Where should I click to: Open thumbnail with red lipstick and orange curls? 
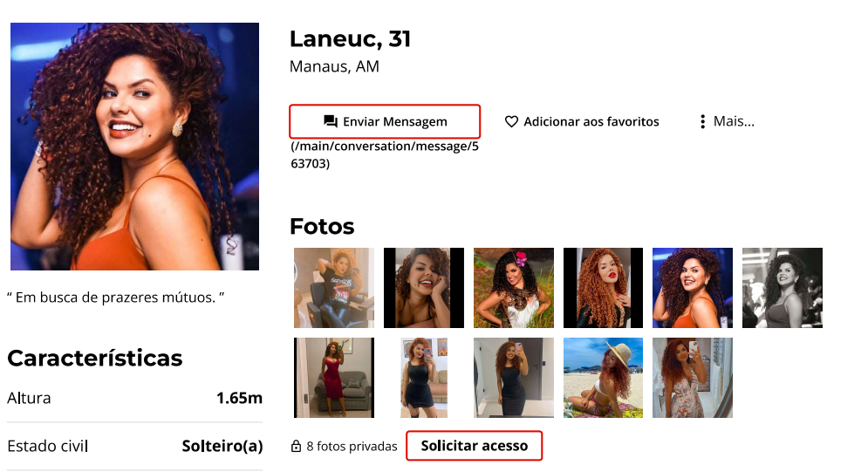click(603, 288)
